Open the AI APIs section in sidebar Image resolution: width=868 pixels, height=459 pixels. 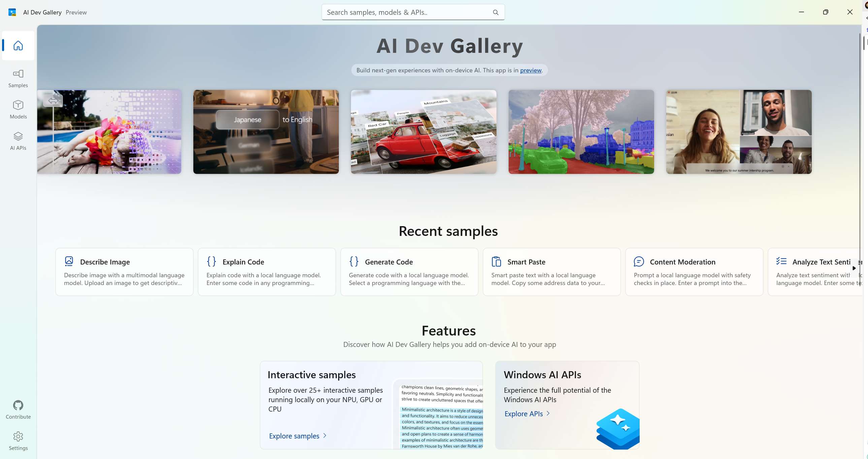coord(18,141)
